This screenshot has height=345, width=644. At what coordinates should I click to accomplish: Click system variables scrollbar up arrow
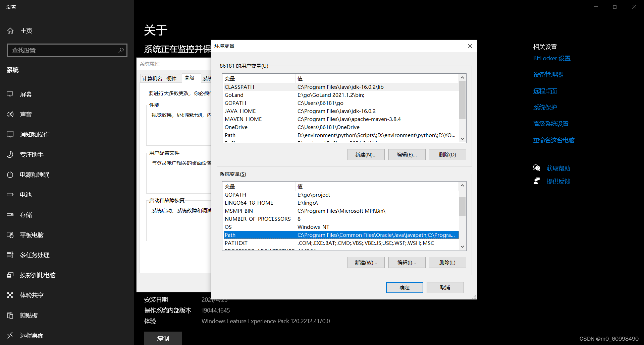(462, 186)
